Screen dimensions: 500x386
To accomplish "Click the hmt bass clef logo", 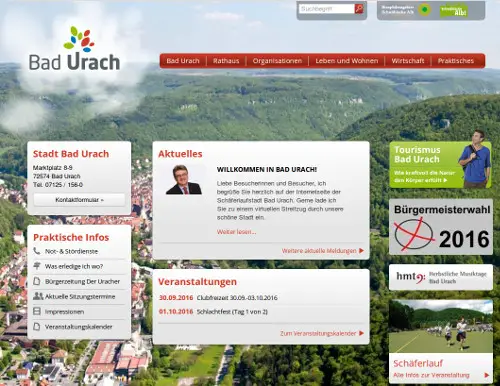I will pos(411,277).
